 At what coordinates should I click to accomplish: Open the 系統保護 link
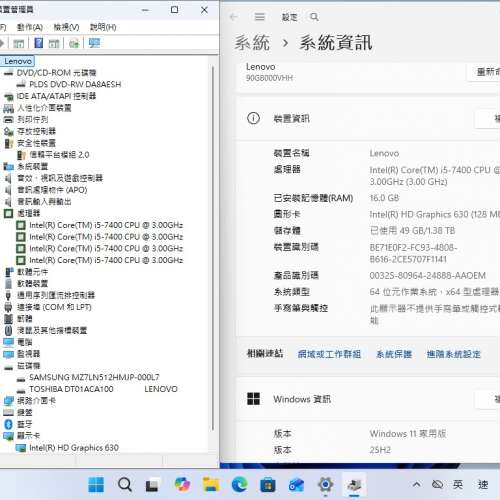394,354
